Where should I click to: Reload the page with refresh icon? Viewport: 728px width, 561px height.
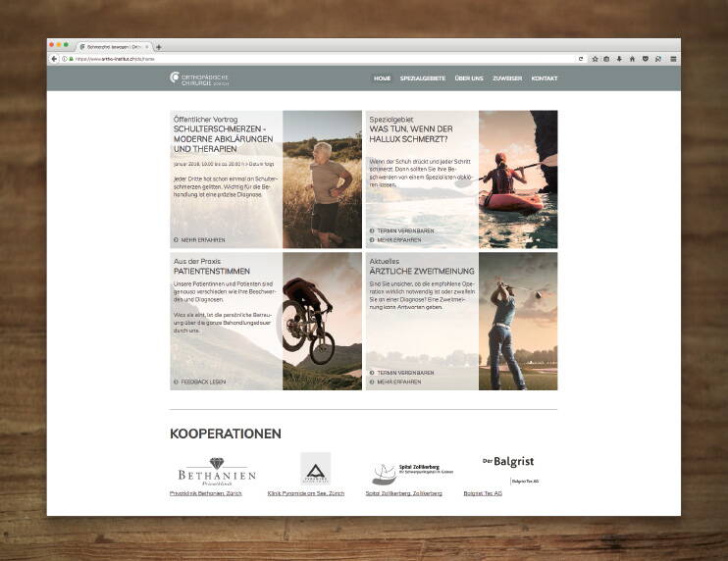pos(581,59)
